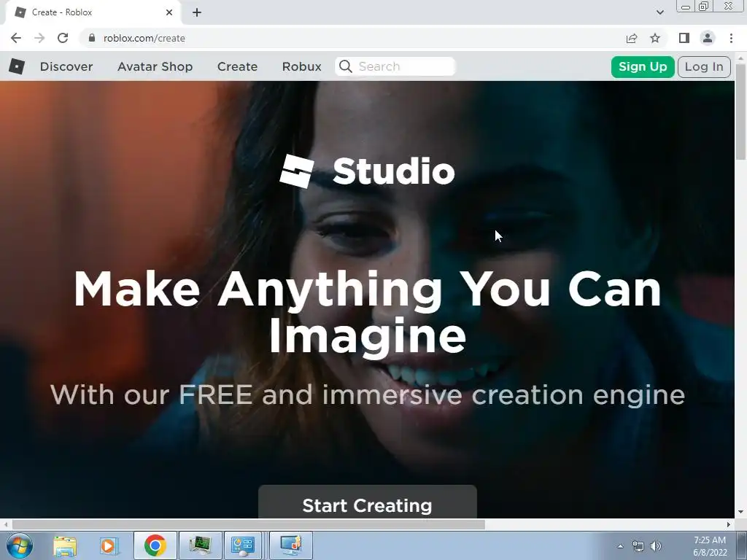The height and width of the screenshot is (560, 747).
Task: Click the Roblox logo in navbar
Action: [x=17, y=66]
